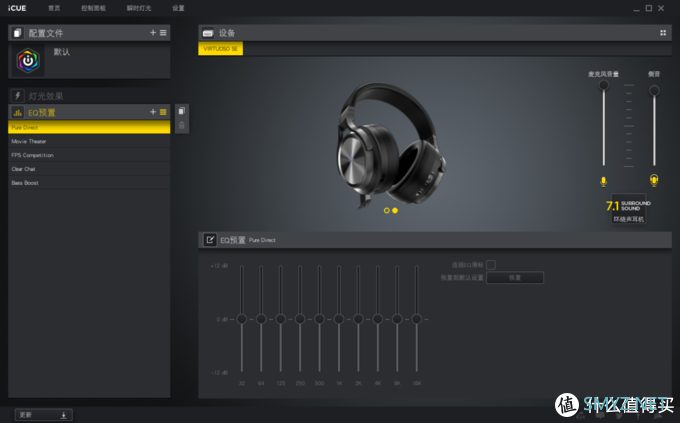Viewport: 680px width, 423px height.
Task: Open the EQ presets yellow menu icon
Action: (x=163, y=112)
